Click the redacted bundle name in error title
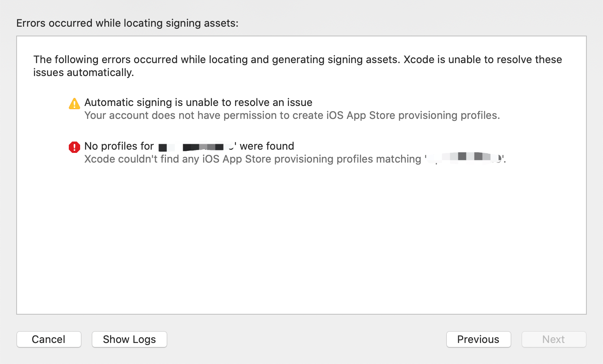The image size is (603, 364). [197, 146]
